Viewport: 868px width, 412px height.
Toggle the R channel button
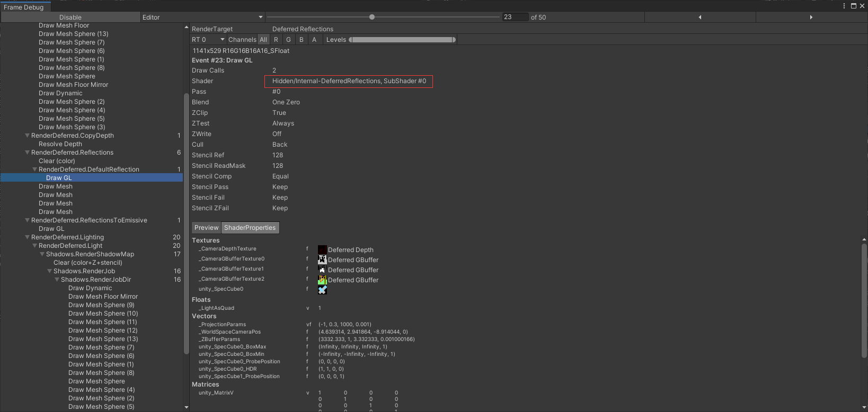(276, 40)
